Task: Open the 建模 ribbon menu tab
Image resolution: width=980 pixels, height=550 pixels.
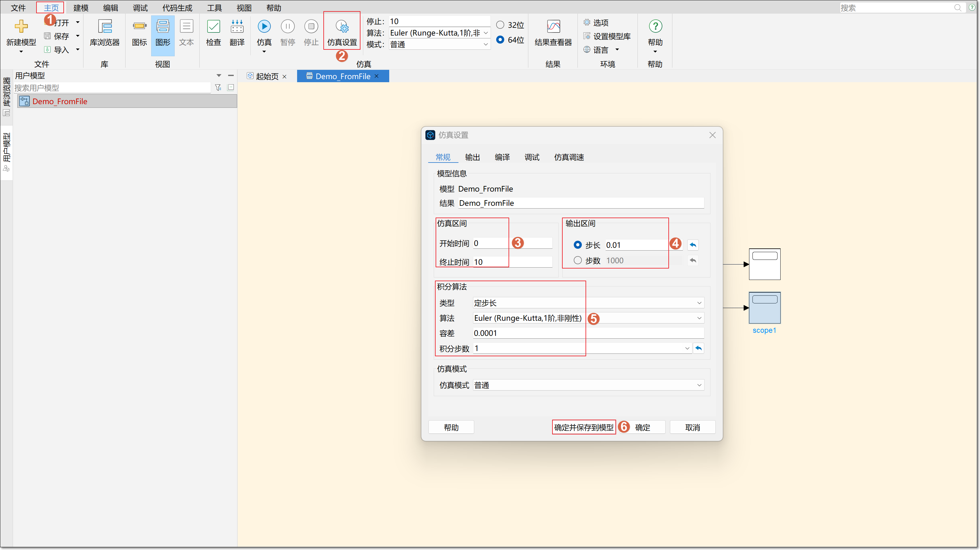Action: coord(81,8)
